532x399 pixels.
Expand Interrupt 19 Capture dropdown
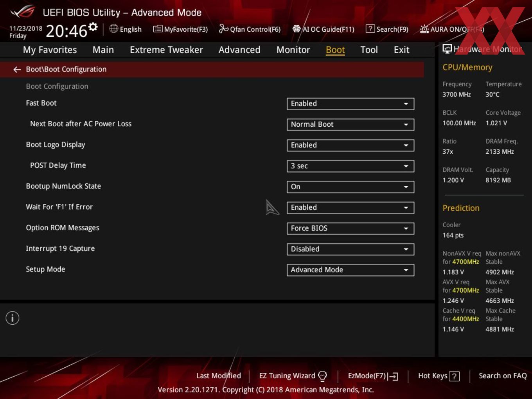350,249
